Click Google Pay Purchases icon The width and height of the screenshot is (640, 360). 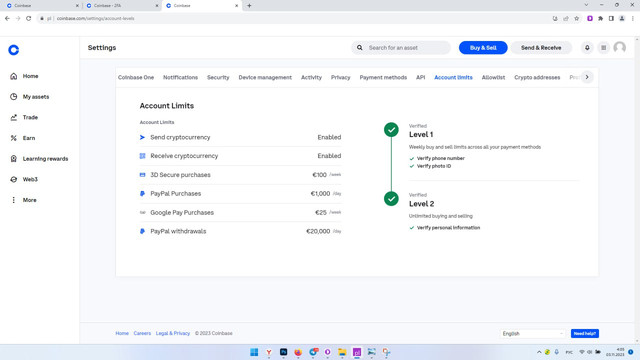pyautogui.click(x=142, y=212)
